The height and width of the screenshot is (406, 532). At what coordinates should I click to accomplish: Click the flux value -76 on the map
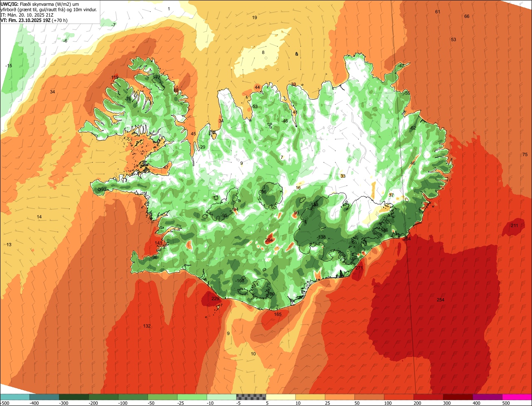128,99
